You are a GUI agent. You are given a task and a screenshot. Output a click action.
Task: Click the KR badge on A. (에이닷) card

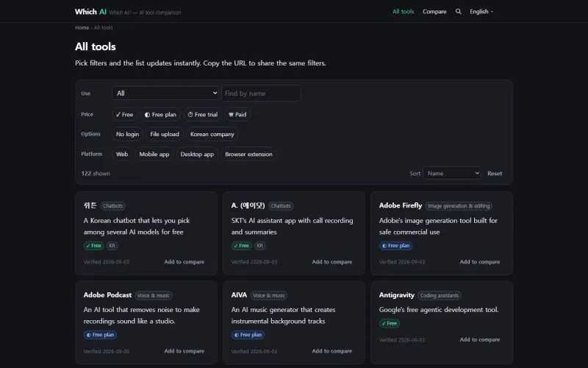click(260, 246)
